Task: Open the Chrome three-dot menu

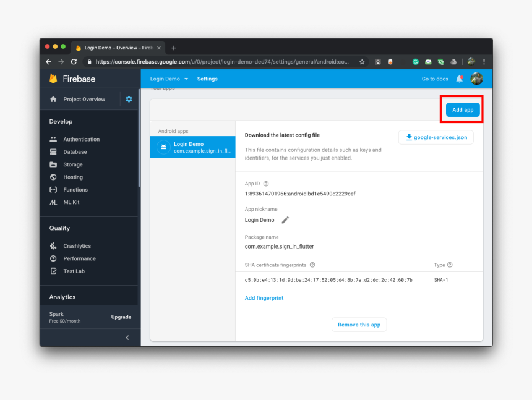Action: click(x=484, y=62)
